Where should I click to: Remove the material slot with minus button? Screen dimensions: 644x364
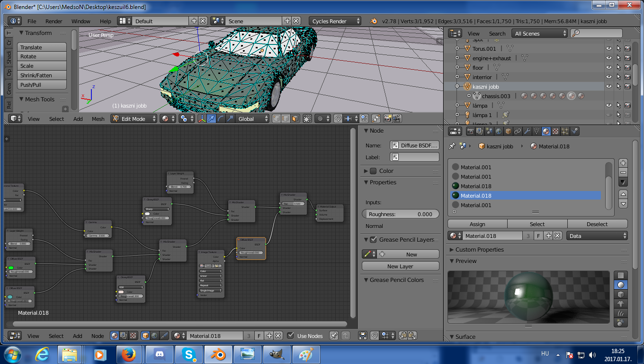[623, 173]
